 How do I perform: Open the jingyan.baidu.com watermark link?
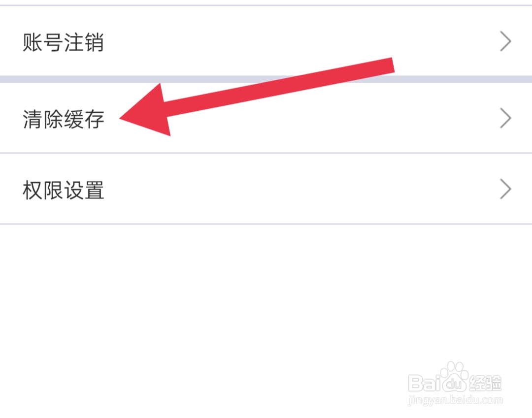456,401
